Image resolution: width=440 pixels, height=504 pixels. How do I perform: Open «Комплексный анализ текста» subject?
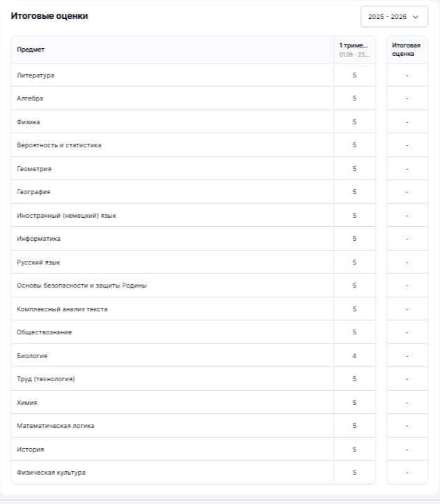point(62,309)
